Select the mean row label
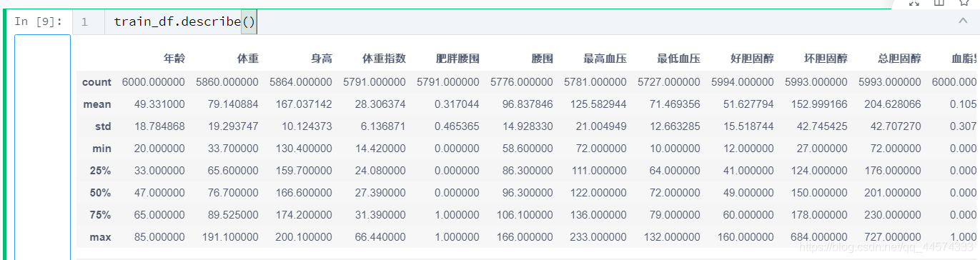980x260 pixels. click(96, 104)
